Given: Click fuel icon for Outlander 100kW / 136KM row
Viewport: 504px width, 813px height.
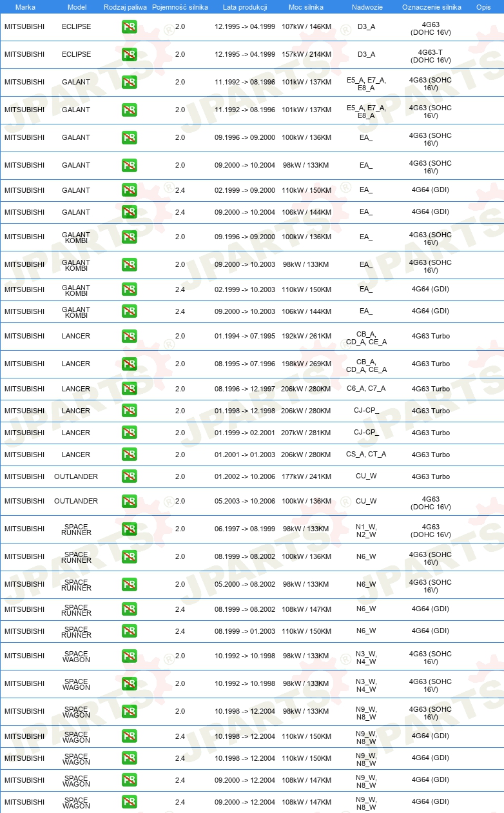Looking at the screenshot, I should click(129, 501).
